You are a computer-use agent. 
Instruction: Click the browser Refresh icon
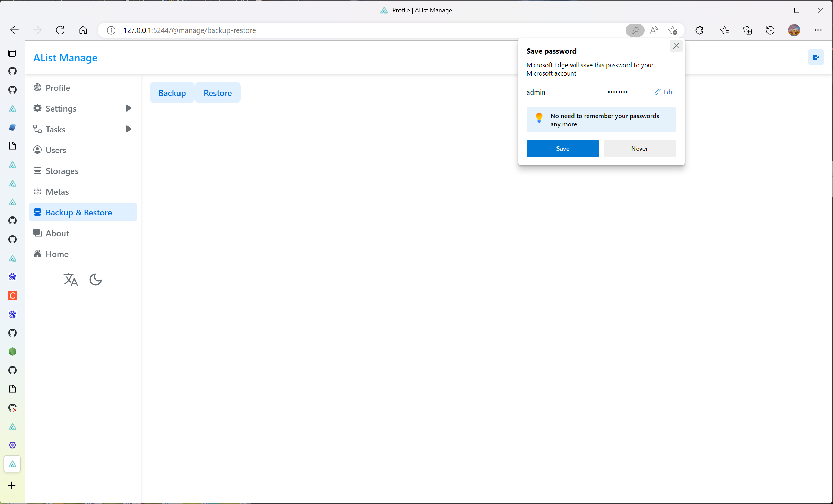pyautogui.click(x=60, y=30)
